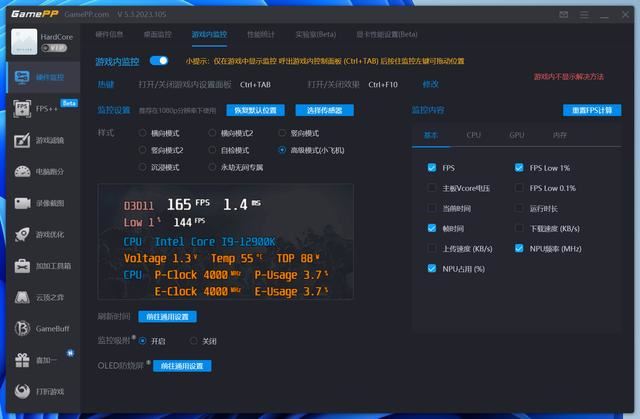
Task: Switch to the GPU monitoring content tab
Action: [x=516, y=134]
